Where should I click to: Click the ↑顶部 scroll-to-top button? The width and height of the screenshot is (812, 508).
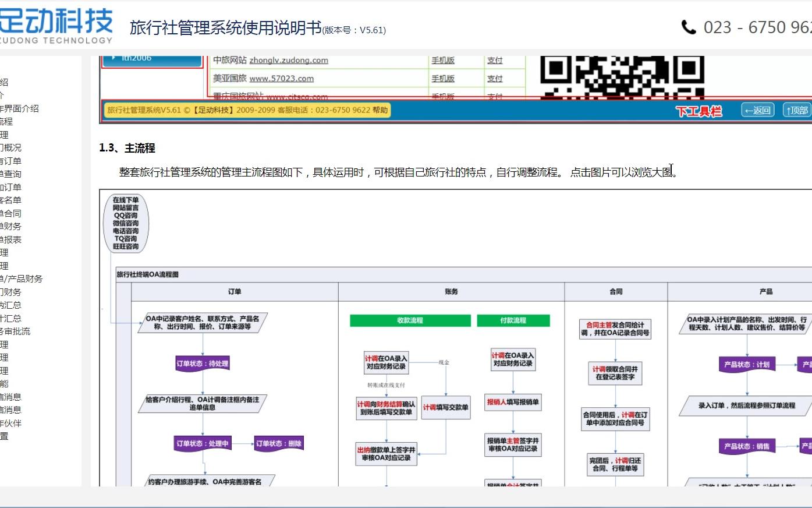[798, 110]
